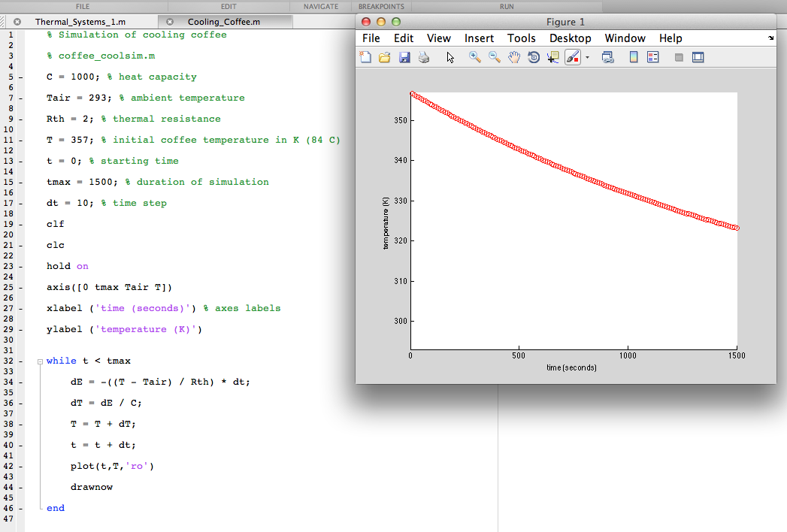
Task: Select the Zoom Out tool
Action: pos(495,56)
